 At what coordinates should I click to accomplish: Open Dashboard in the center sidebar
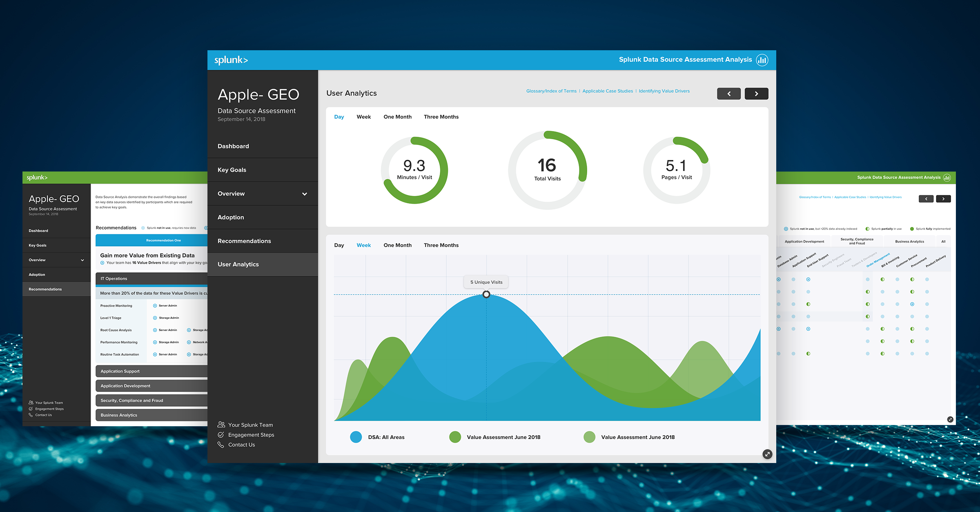click(263, 146)
